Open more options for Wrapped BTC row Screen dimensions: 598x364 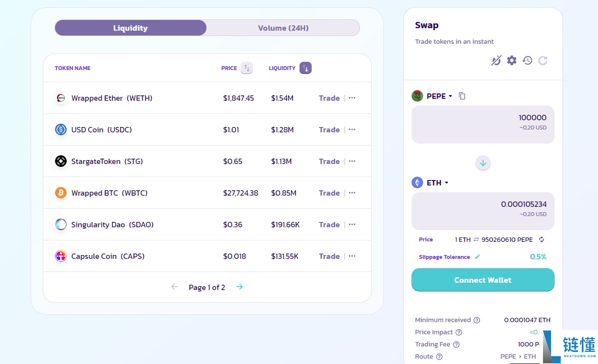click(352, 193)
